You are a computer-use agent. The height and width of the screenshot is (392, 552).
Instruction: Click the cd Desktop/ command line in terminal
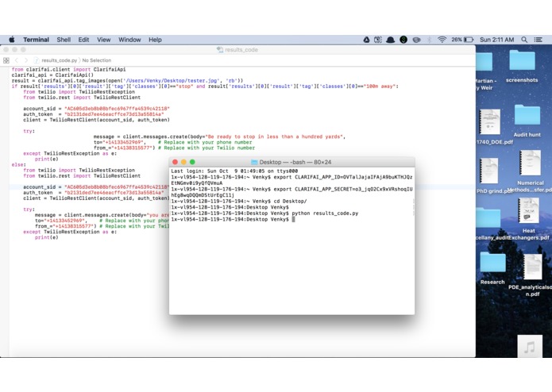click(x=239, y=202)
